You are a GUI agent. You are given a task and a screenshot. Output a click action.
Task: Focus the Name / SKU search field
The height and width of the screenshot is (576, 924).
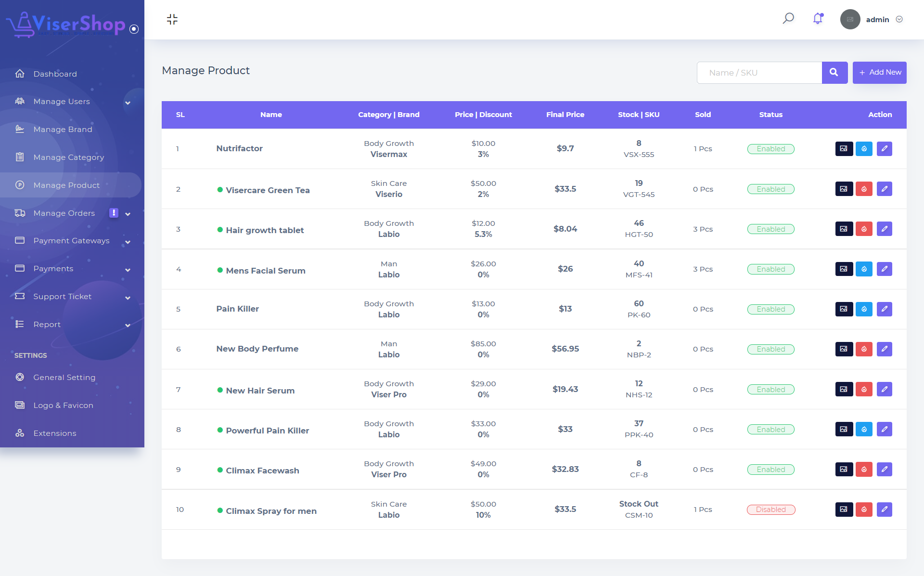point(759,73)
